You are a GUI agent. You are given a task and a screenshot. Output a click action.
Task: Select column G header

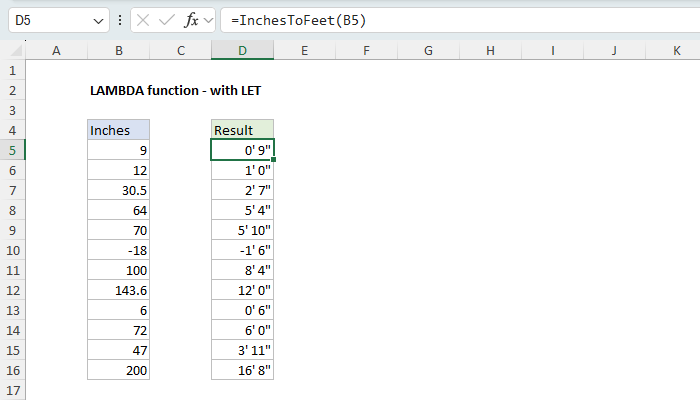(429, 50)
